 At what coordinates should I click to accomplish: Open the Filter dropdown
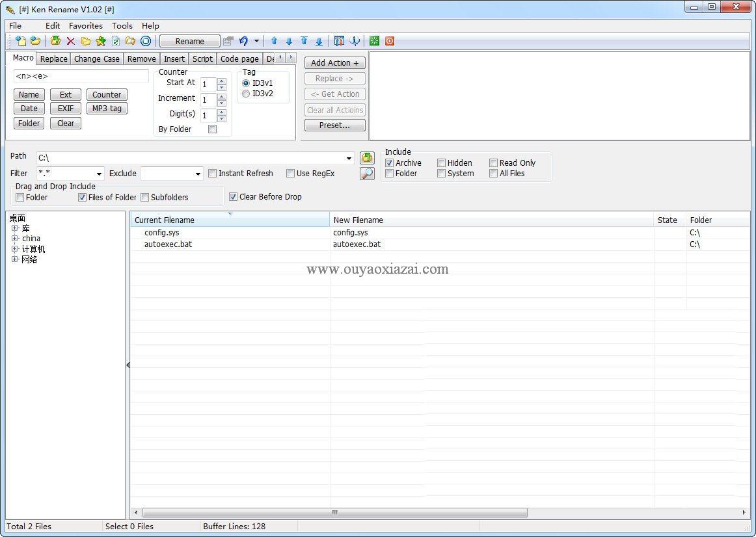99,174
